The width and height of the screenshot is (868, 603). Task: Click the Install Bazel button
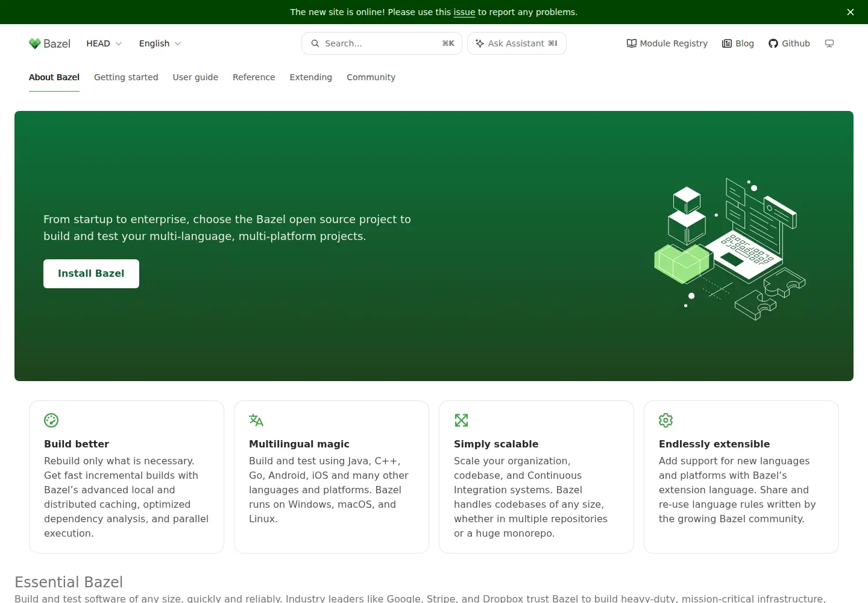click(x=91, y=274)
